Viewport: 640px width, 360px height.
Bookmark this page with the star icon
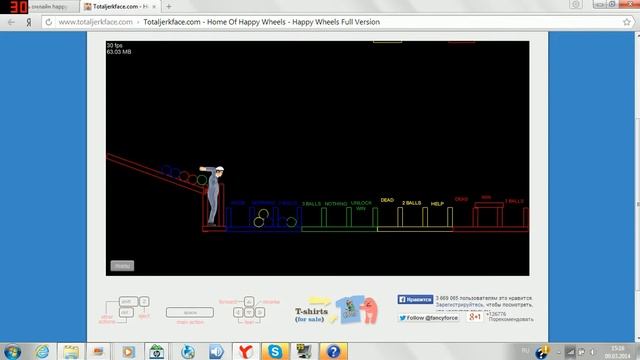point(627,22)
